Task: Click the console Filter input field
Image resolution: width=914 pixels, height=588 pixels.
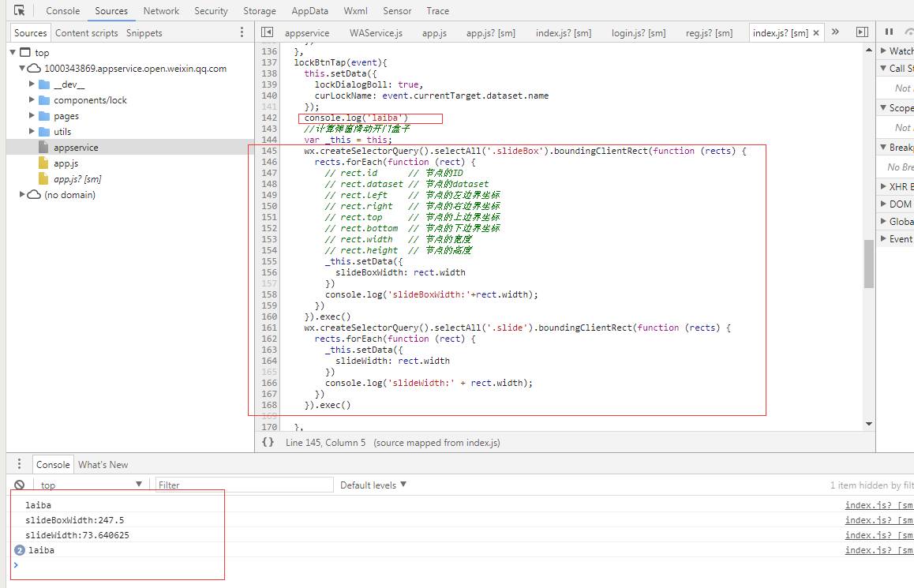Action: click(x=243, y=485)
